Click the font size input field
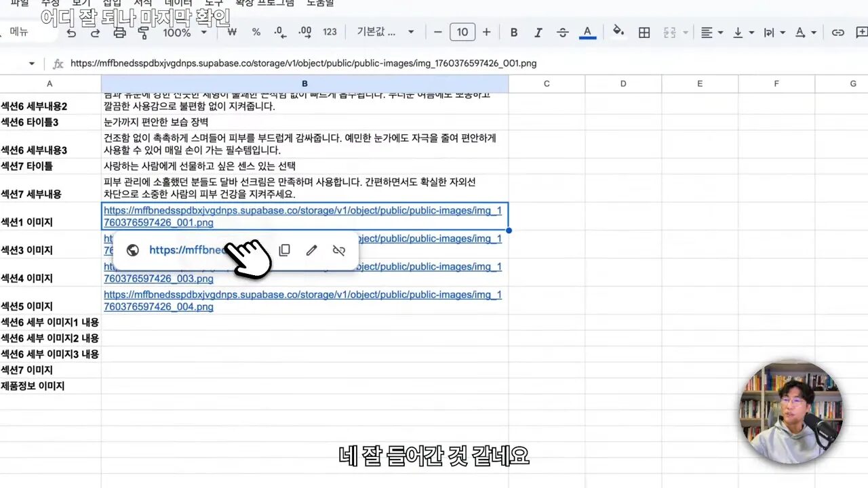 pos(462,33)
